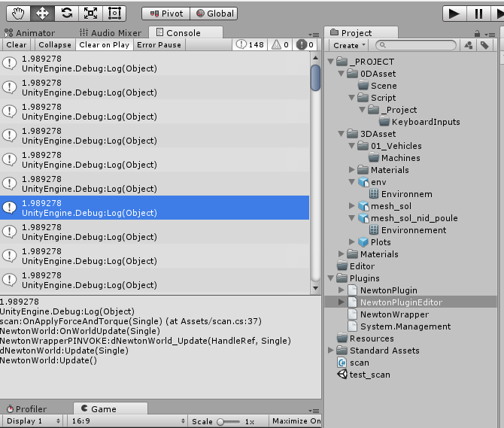The width and height of the screenshot is (504, 428).
Task: Collapse the 3DAsset folder
Action: click(x=332, y=134)
